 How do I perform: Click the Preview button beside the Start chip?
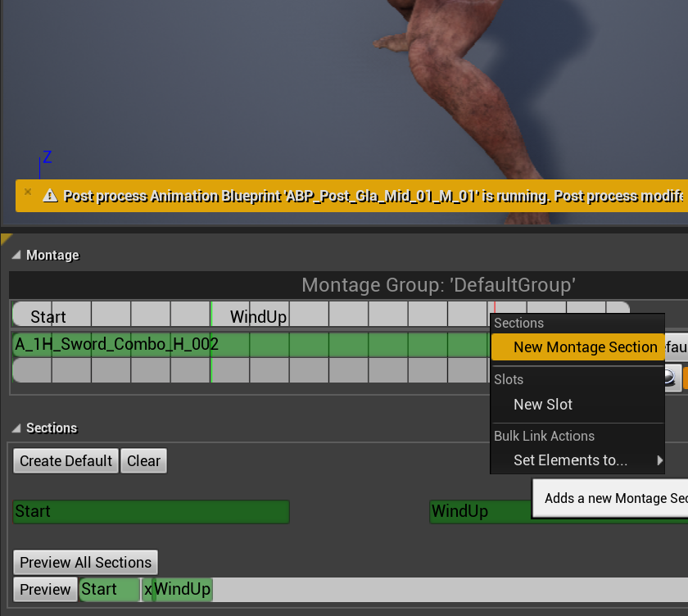[x=45, y=590]
